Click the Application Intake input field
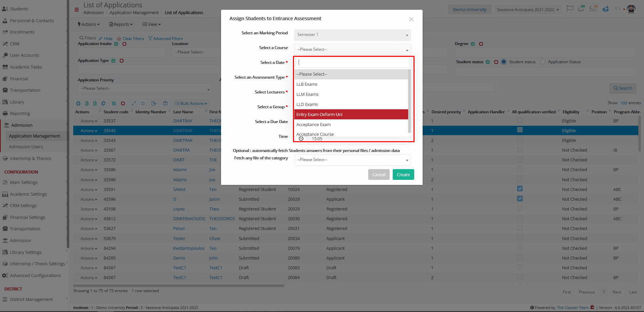The image size is (644, 312). coord(122,52)
